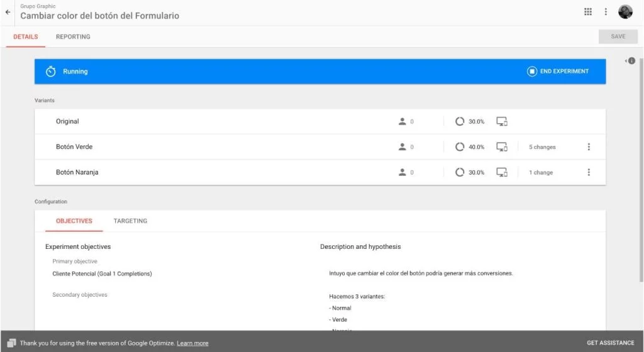Click the Save button

click(618, 36)
